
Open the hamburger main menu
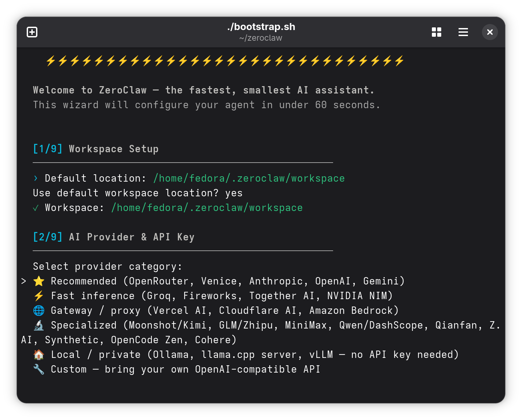click(463, 32)
